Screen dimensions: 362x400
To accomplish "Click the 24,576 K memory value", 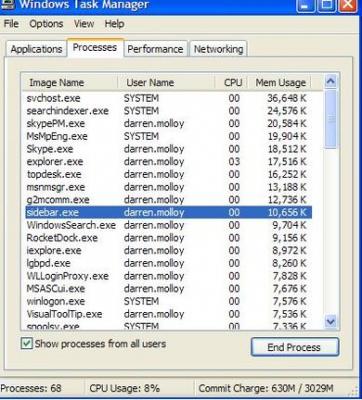I will pos(287,111).
